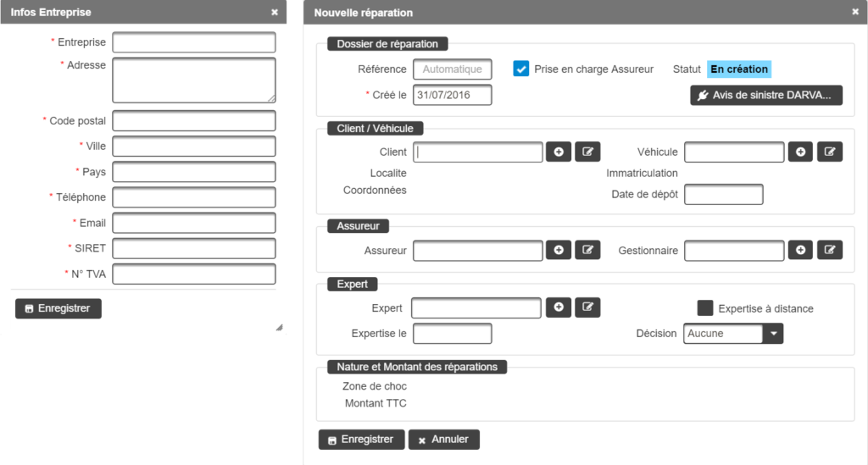Click the Pays input field

point(194,172)
